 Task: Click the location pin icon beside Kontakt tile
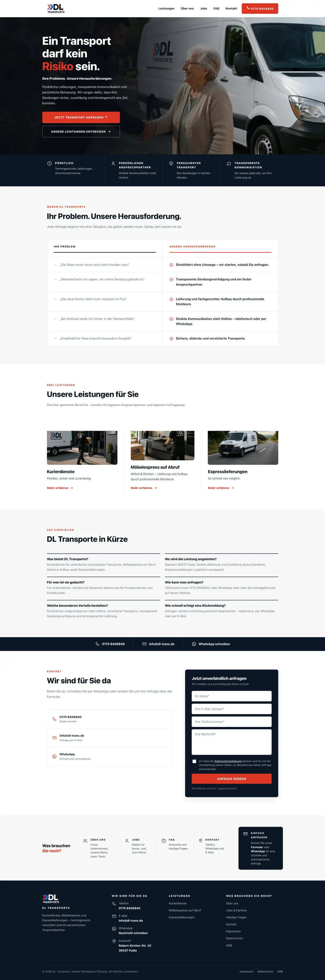pos(201,841)
